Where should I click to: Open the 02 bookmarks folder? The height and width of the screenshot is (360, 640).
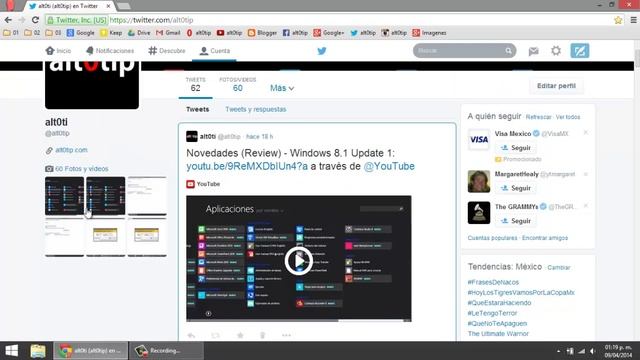pos(32,33)
